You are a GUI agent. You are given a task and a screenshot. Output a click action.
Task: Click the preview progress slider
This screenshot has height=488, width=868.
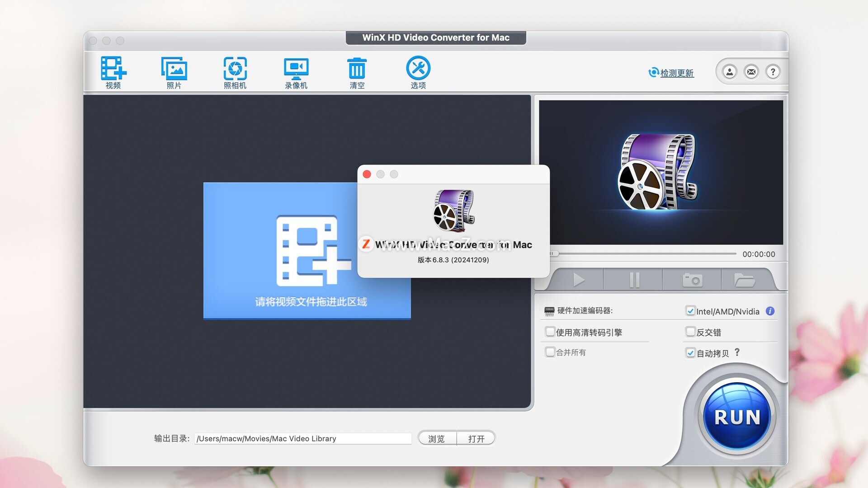coord(643,254)
